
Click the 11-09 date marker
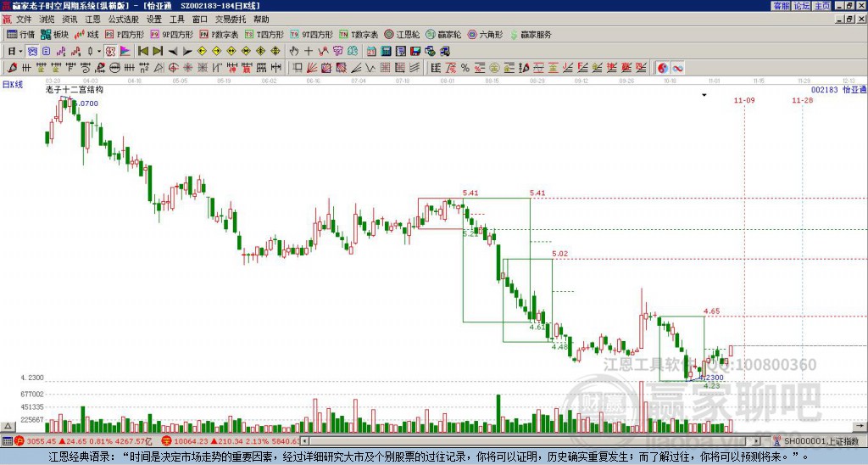(744, 100)
